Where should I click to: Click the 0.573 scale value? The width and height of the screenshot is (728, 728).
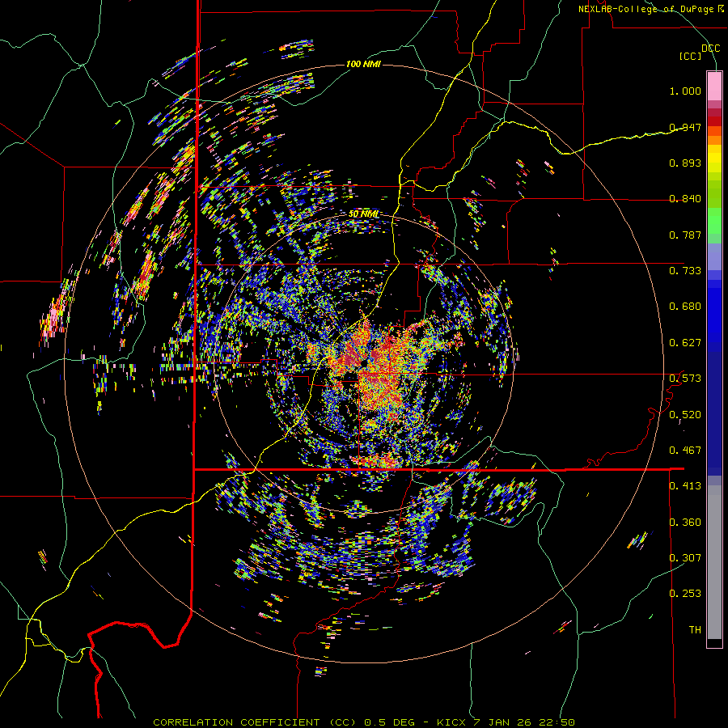tap(685, 379)
